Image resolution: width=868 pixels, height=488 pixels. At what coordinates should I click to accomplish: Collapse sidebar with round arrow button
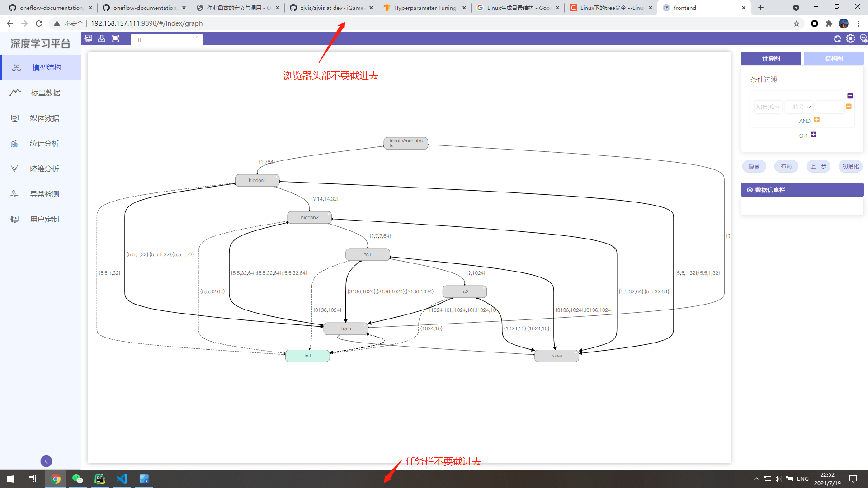46,461
